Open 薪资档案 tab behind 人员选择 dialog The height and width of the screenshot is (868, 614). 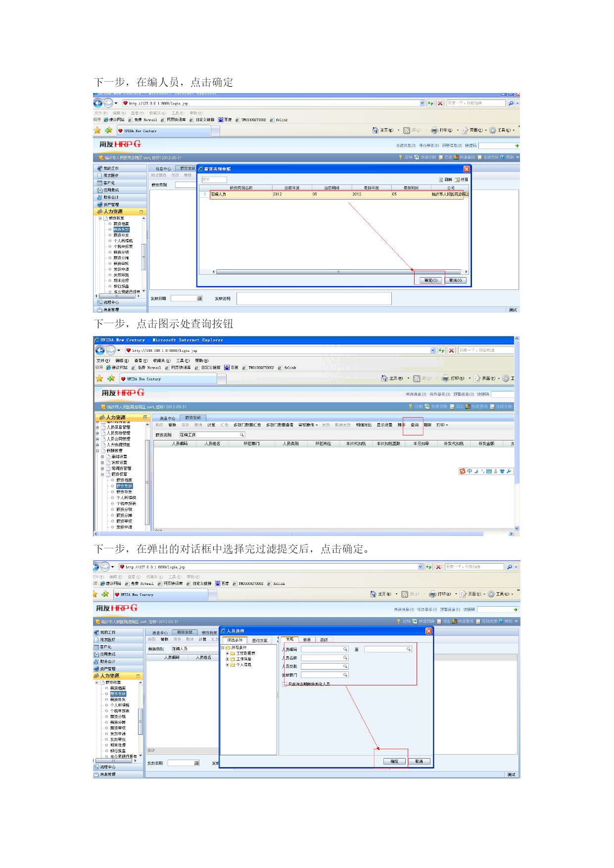209,632
